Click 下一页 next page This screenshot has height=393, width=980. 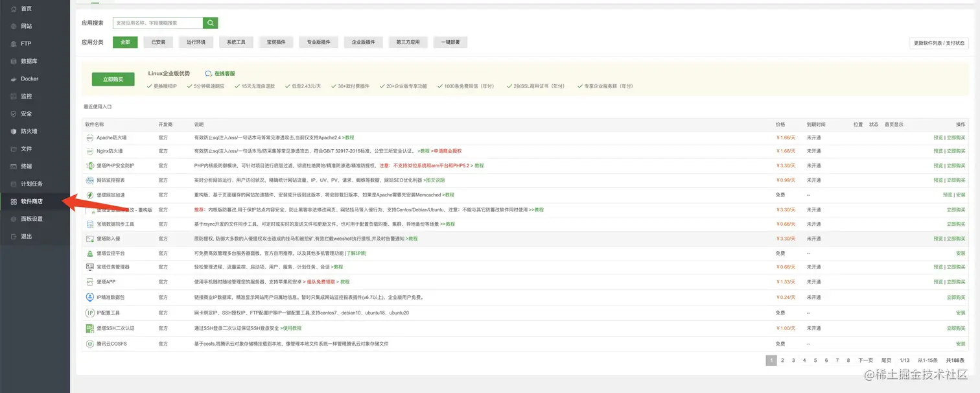pyautogui.click(x=865, y=360)
